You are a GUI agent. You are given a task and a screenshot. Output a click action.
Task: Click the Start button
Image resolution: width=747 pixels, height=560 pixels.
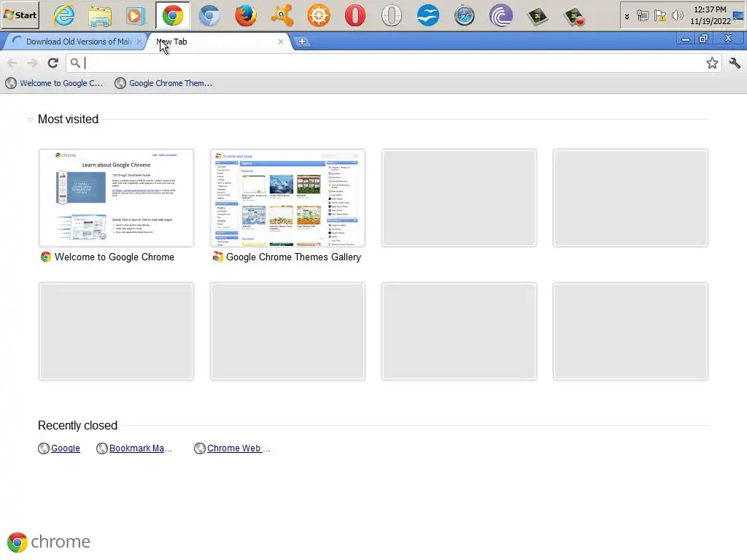point(20,15)
